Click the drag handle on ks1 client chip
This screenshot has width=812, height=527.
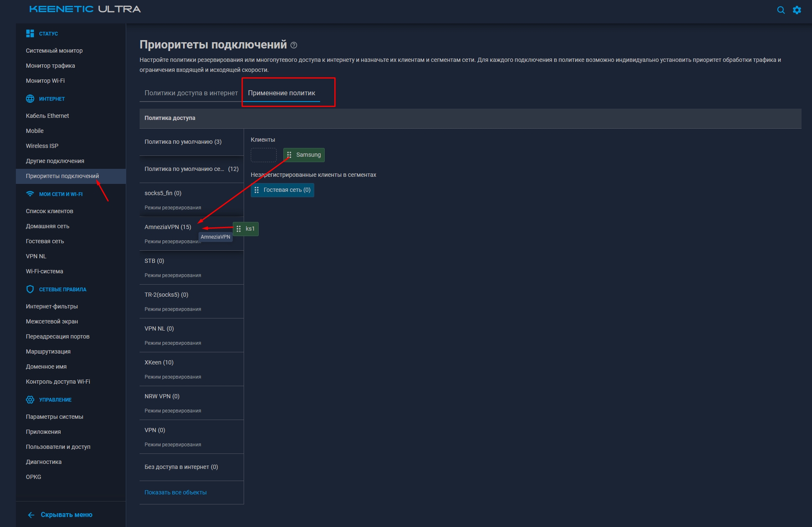point(238,229)
